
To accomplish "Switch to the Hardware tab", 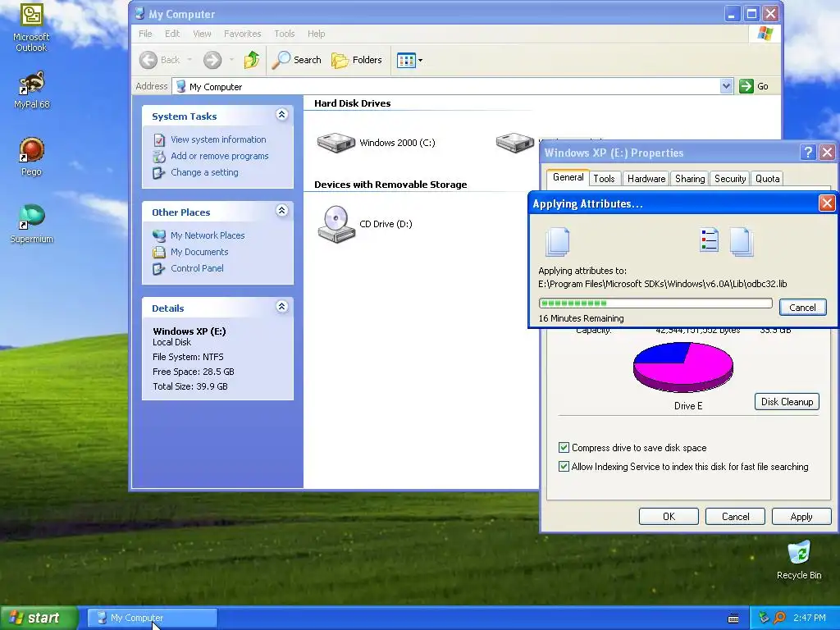I will point(646,179).
